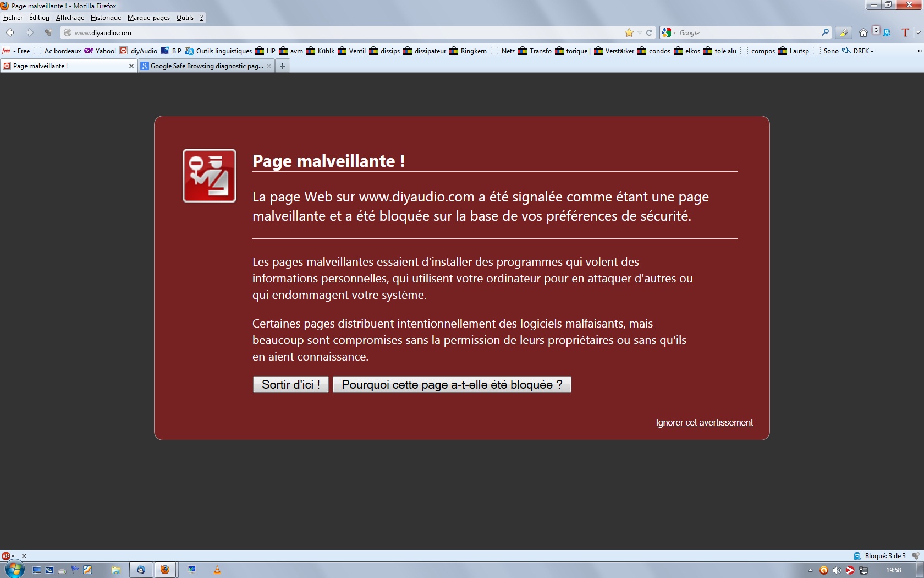The image size is (924, 578).
Task: Click the Sortir d'ici ! button
Action: coord(290,384)
